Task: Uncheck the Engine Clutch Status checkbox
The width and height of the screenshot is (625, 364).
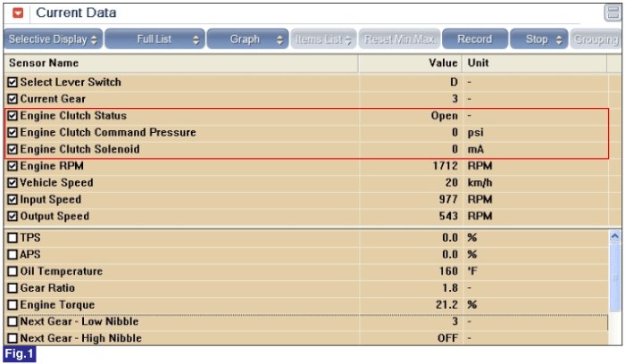Action: 12,116
